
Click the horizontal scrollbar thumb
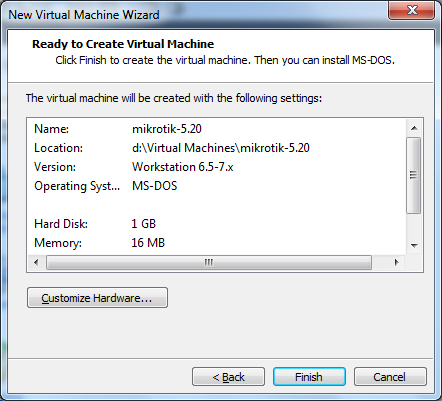pyautogui.click(x=209, y=262)
